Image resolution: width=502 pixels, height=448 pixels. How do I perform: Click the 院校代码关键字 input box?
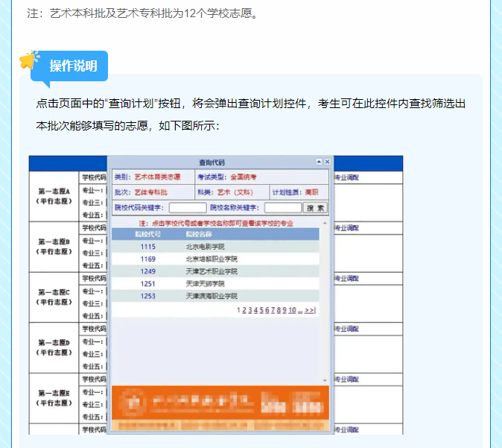[188, 208]
